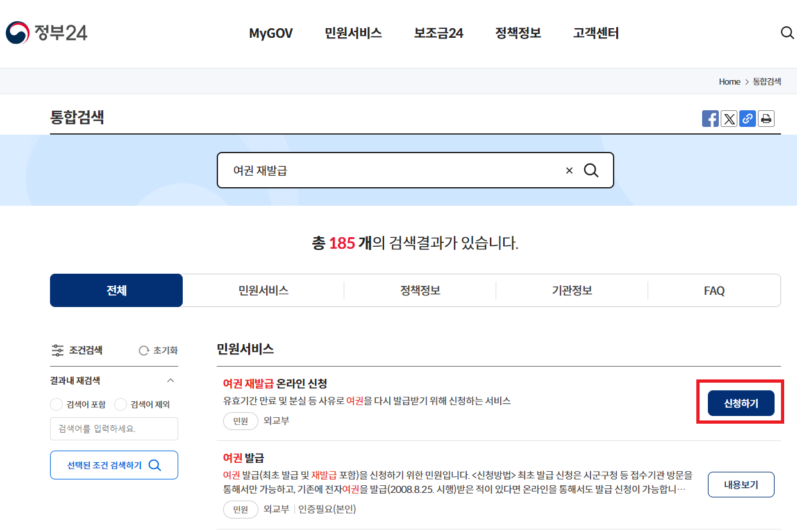Copy the page URL using the link icon
The width and height of the screenshot is (797, 532).
(x=747, y=118)
